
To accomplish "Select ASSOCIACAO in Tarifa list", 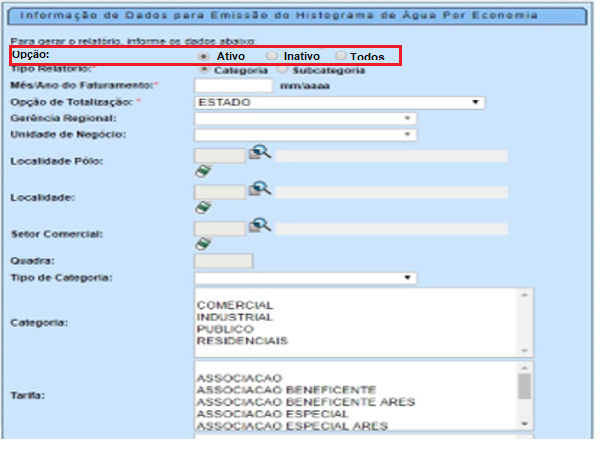I will coord(240,378).
